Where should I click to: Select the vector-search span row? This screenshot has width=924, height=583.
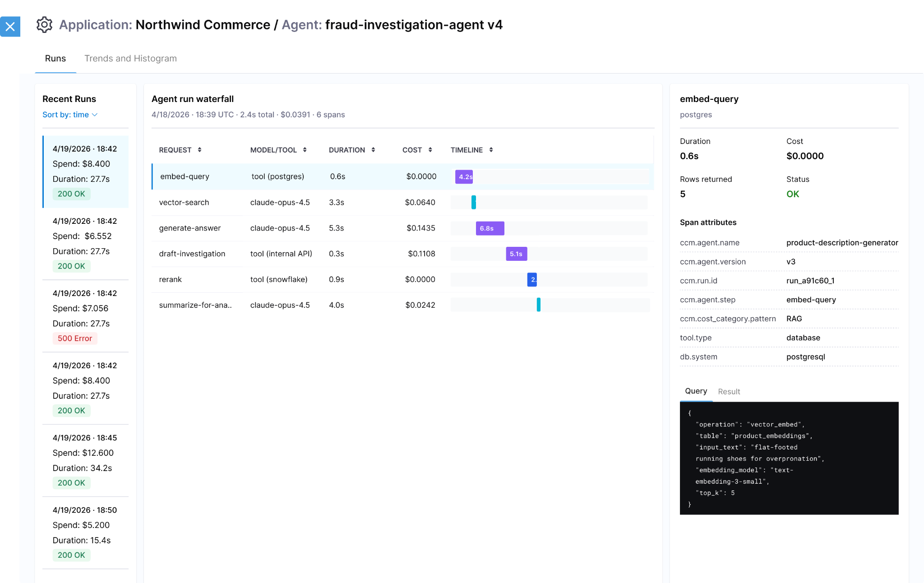(402, 203)
